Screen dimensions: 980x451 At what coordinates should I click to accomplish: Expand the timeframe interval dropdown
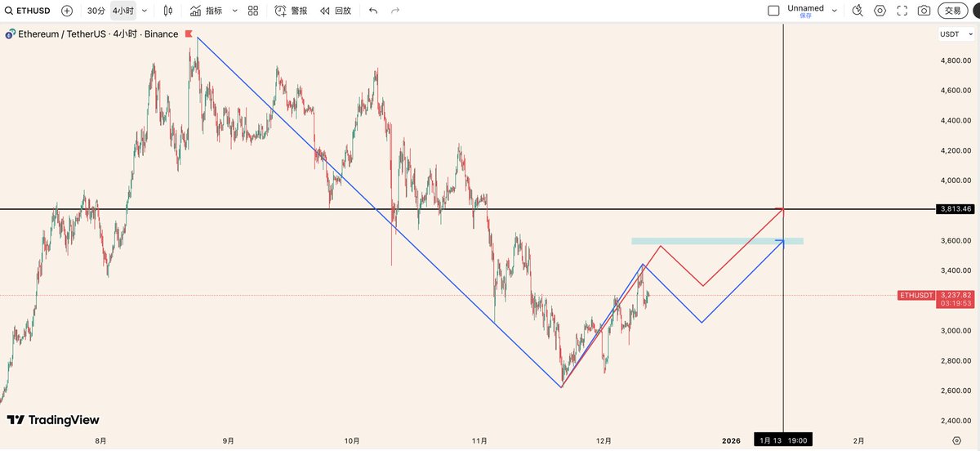coord(145,11)
